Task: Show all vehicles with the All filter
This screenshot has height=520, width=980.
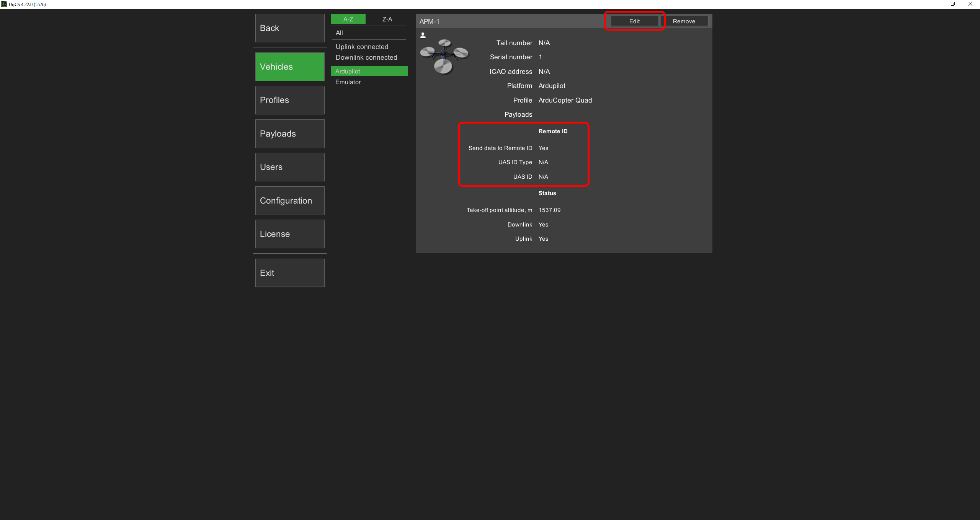Action: pyautogui.click(x=339, y=33)
